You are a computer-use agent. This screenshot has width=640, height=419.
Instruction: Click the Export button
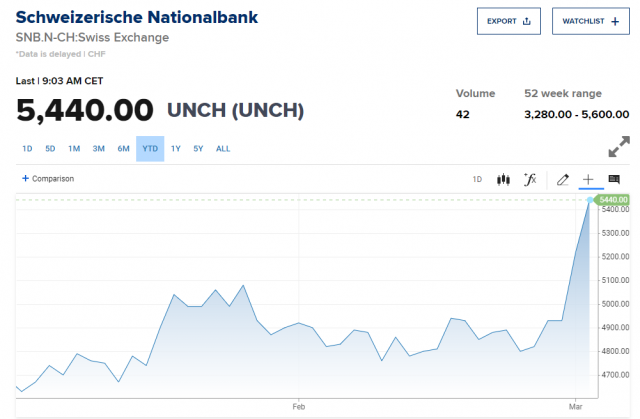point(508,21)
